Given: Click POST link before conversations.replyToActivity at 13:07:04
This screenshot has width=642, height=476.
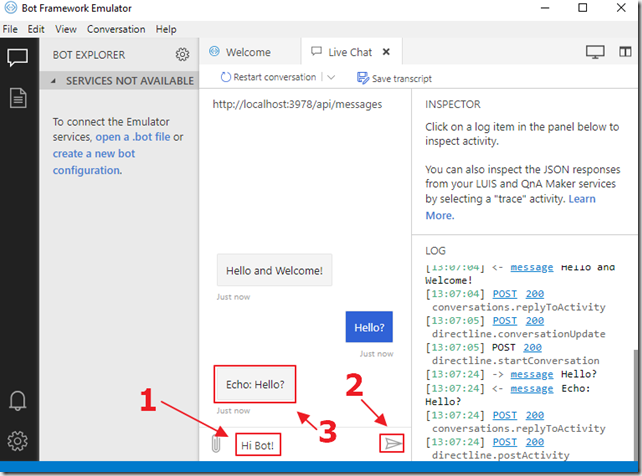Looking at the screenshot, I should (504, 294).
